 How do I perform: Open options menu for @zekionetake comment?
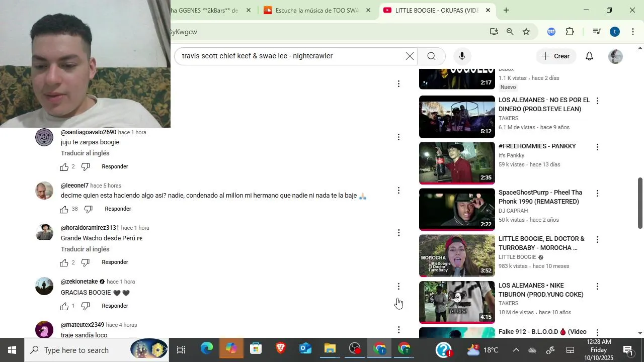coord(398,287)
